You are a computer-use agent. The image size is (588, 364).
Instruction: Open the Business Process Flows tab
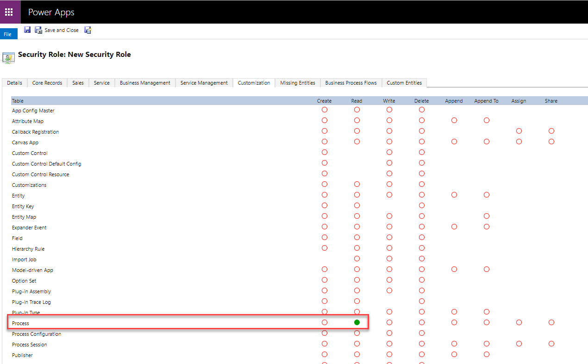(350, 83)
